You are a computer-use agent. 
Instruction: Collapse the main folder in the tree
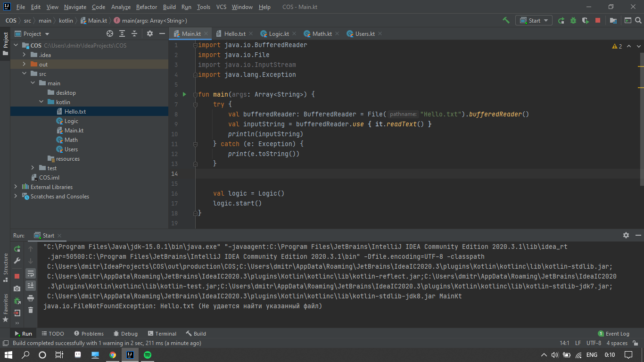click(x=33, y=83)
